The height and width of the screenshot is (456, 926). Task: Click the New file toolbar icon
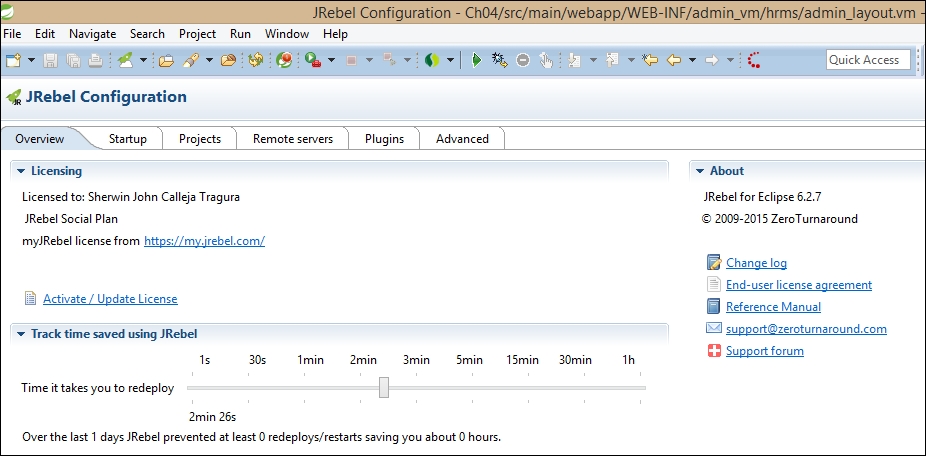[x=14, y=60]
